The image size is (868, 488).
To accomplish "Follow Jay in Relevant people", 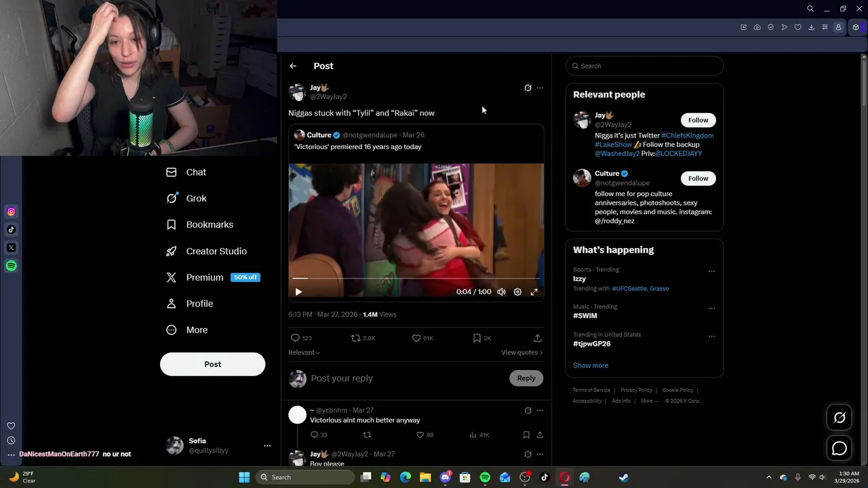I will pyautogui.click(x=698, y=120).
